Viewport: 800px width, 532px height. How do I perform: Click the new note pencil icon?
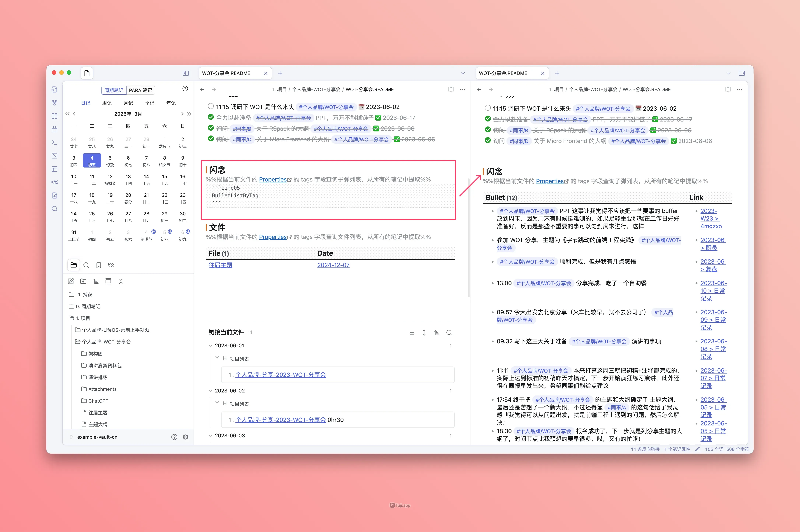coord(71,281)
